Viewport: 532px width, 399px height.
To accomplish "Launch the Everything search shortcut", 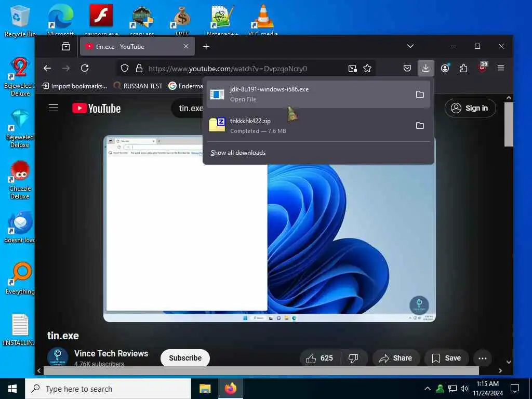I will point(20,278).
